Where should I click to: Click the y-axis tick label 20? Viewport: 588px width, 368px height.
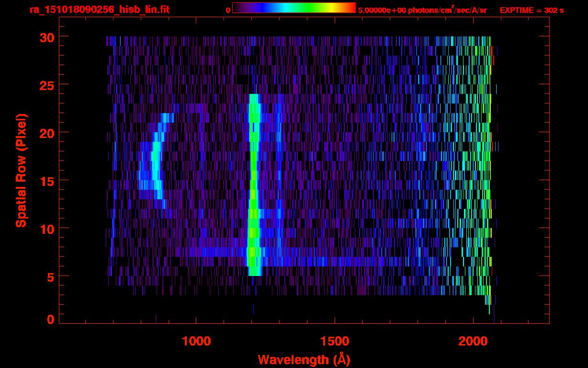point(47,133)
